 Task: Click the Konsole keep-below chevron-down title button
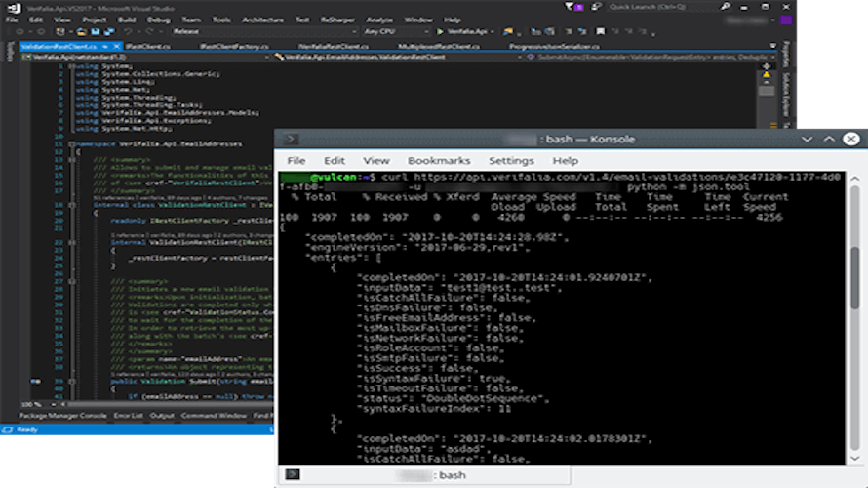tap(808, 139)
